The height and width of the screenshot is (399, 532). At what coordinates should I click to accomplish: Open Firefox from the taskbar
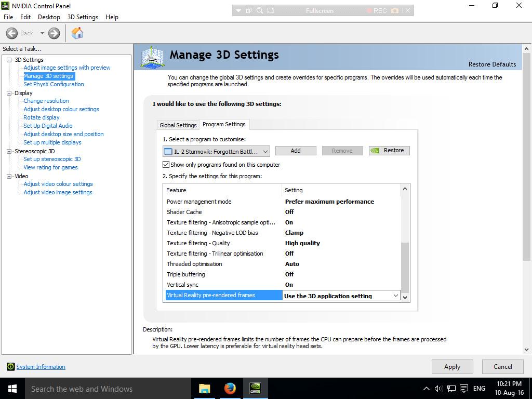(x=230, y=389)
